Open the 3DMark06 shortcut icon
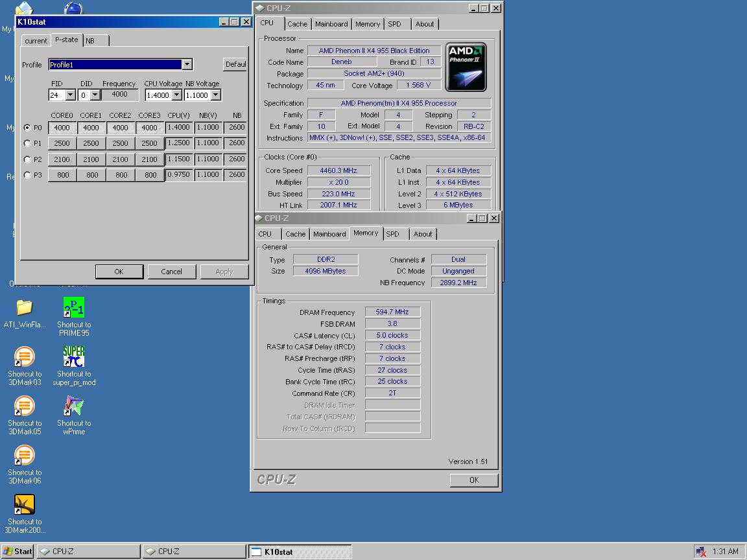Viewport: 747px width, 560px height. click(24, 456)
